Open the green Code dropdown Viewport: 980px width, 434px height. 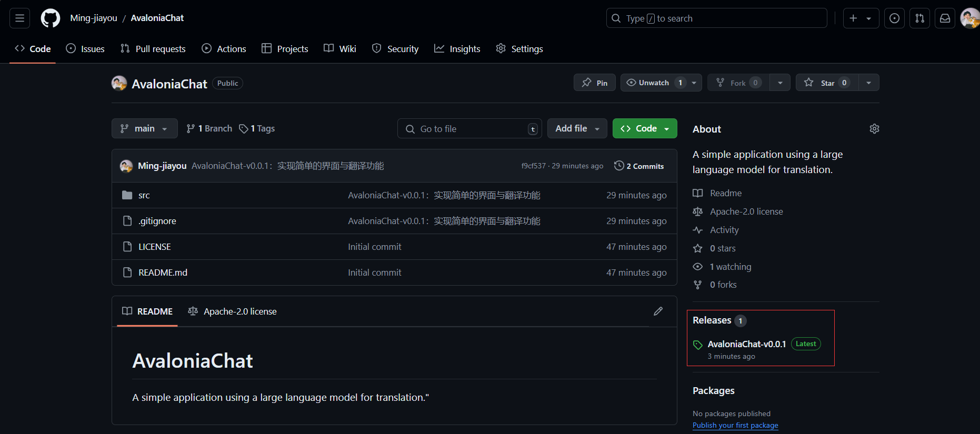pyautogui.click(x=644, y=128)
